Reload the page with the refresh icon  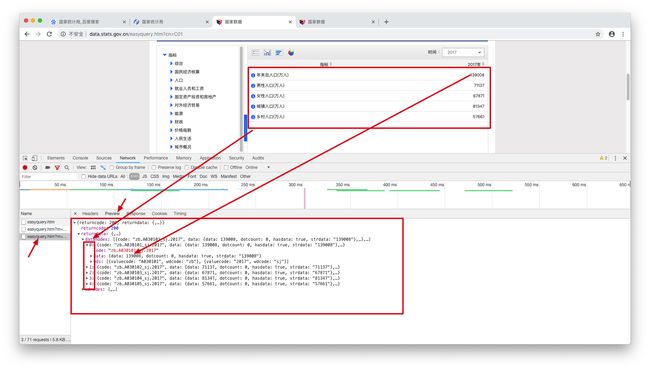tap(49, 34)
